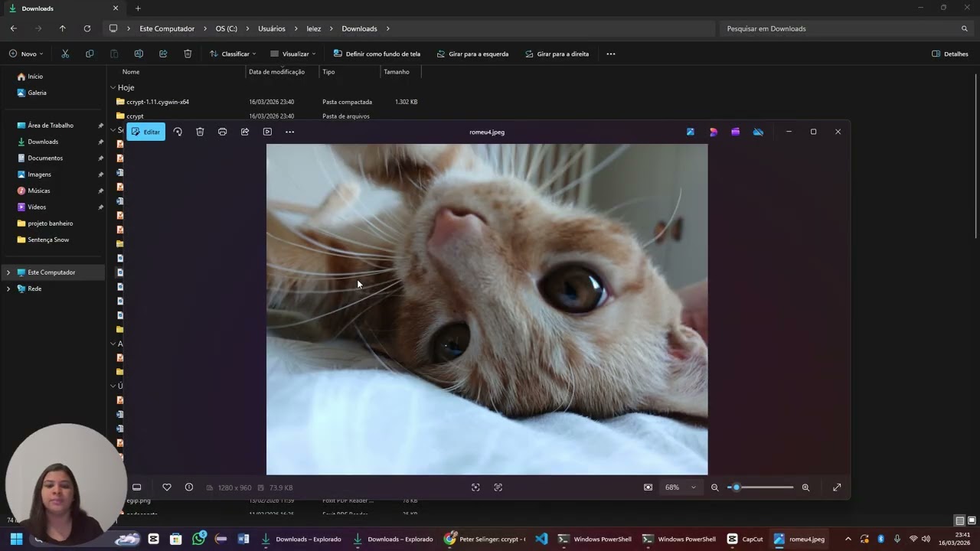Image resolution: width=980 pixels, height=551 pixels.
Task: Open the Visualizar view dropdown
Action: point(293,54)
